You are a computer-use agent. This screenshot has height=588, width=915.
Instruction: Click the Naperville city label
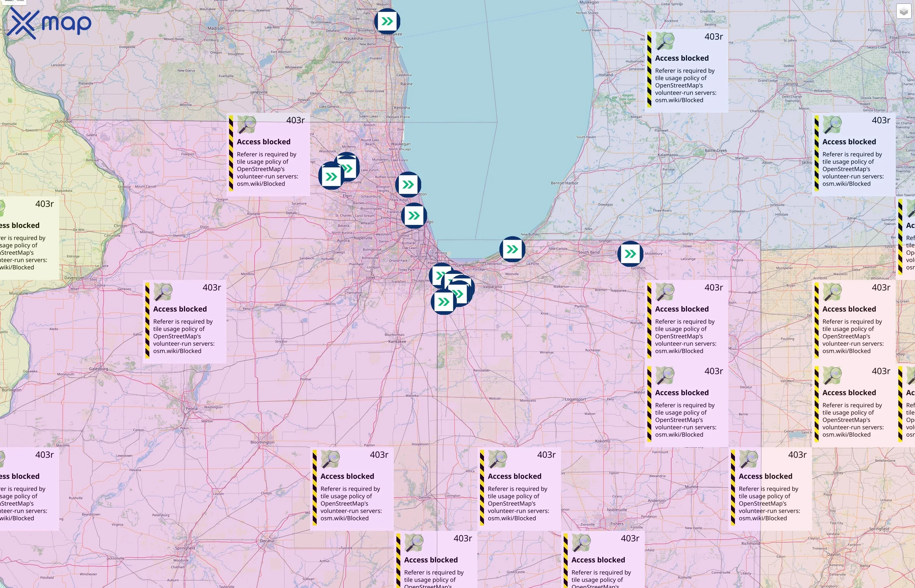pyautogui.click(x=363, y=238)
